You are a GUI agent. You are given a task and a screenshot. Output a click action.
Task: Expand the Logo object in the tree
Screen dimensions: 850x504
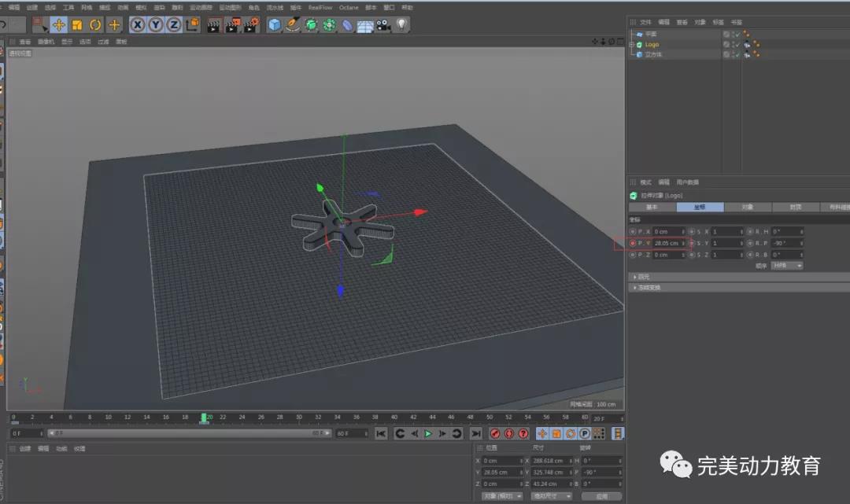[631, 45]
